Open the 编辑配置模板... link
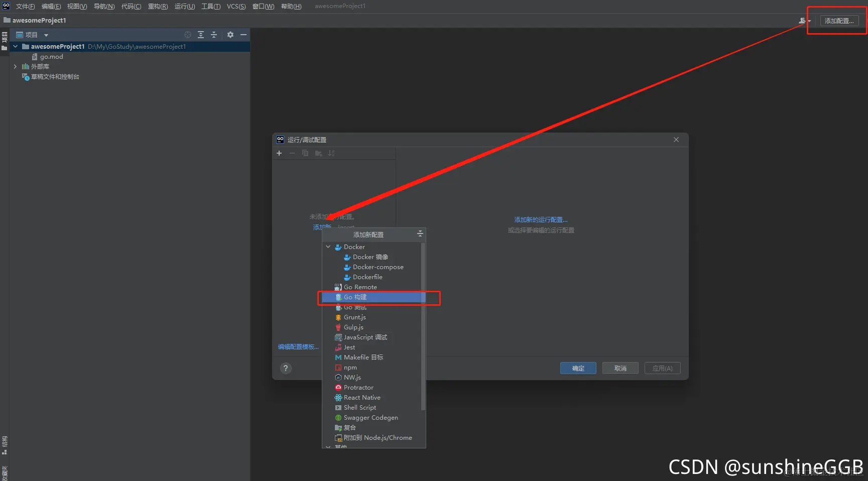The image size is (868, 481). [298, 347]
